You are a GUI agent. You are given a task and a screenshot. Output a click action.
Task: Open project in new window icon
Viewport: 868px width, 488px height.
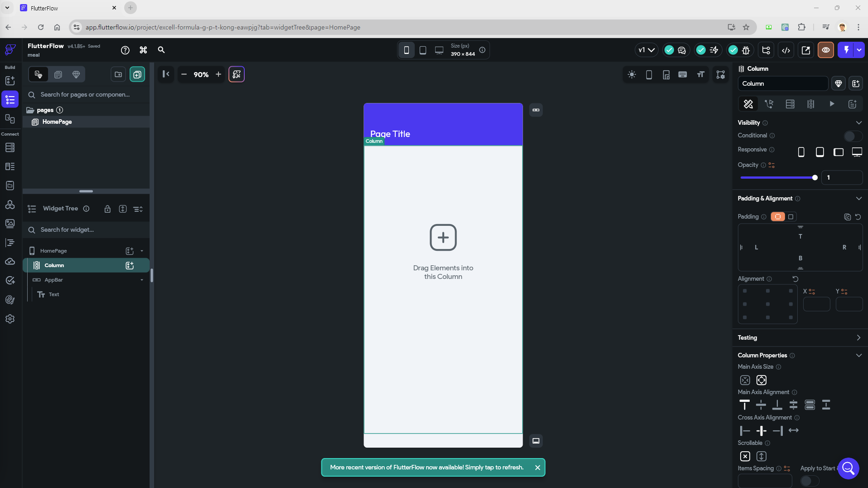point(806,50)
